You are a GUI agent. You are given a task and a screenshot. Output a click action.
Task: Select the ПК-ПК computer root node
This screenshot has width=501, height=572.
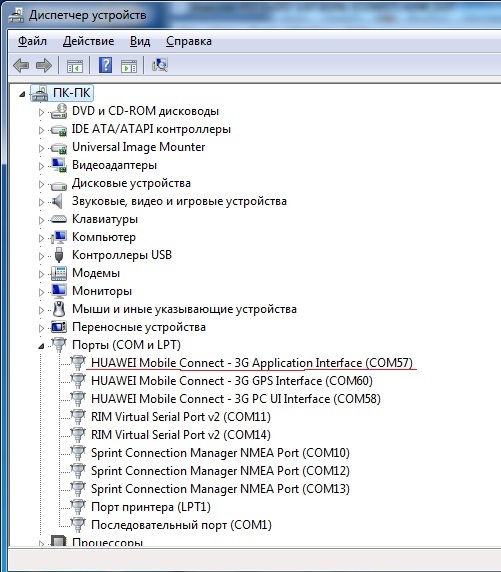(72, 93)
